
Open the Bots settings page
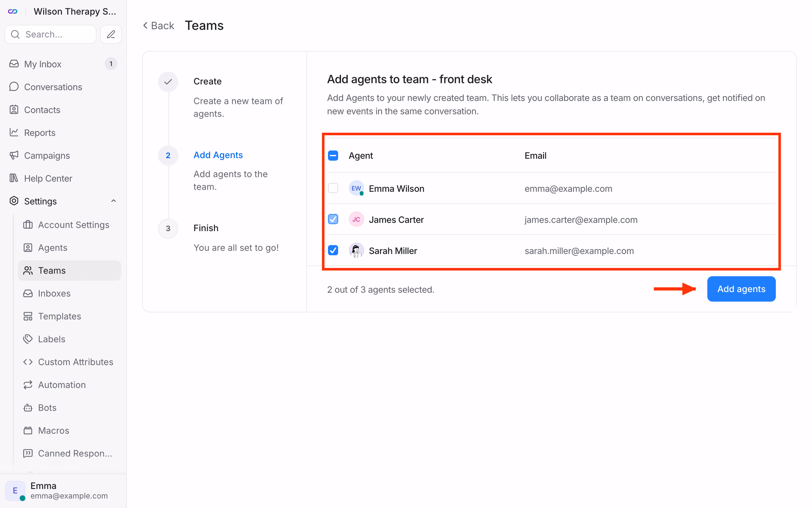pyautogui.click(x=69, y=407)
